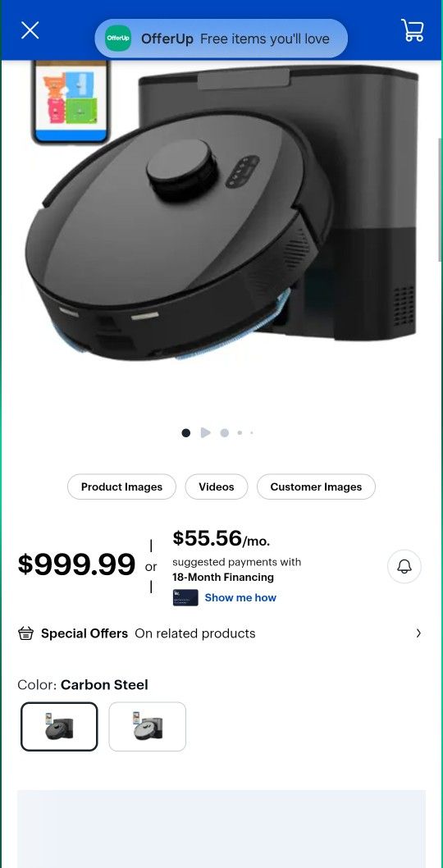This screenshot has width=443, height=868.
Task: Open the shopping cart
Action: 413,30
